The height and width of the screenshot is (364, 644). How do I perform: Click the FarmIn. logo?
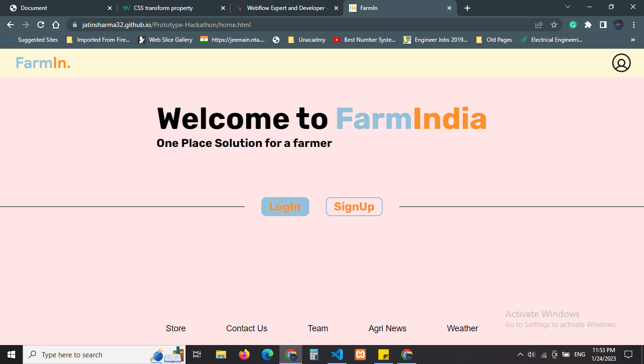click(x=43, y=63)
